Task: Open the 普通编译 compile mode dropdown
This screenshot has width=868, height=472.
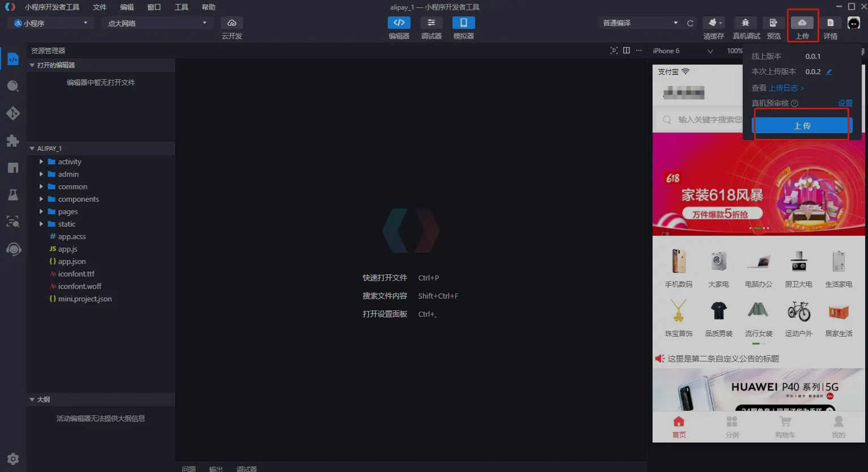Action: [x=640, y=23]
